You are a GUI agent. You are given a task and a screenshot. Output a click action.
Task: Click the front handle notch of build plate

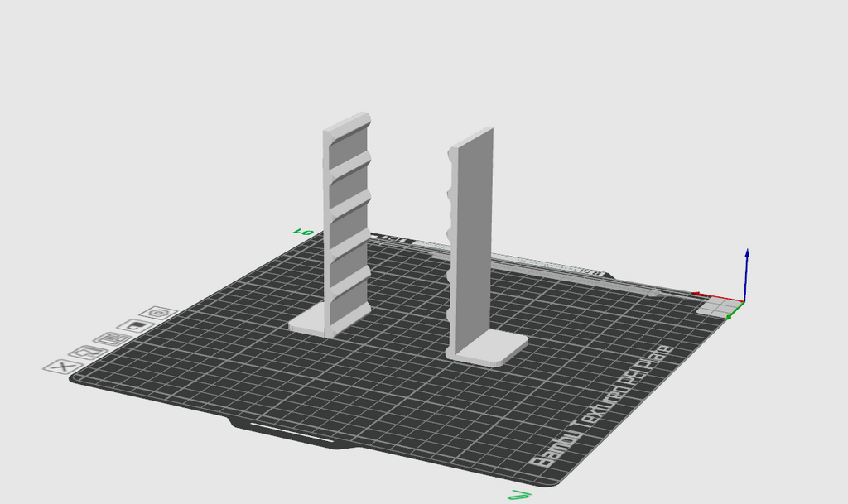coord(293,434)
